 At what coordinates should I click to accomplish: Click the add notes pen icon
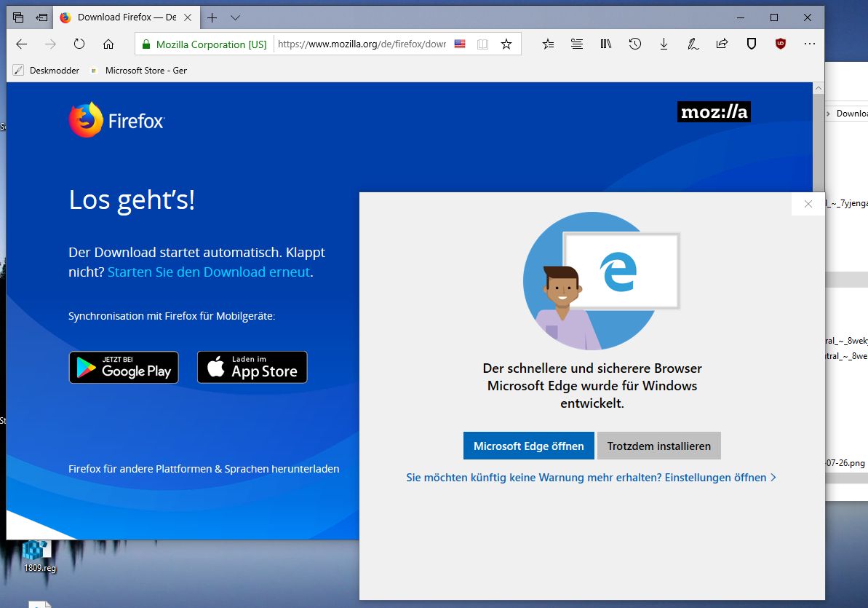pyautogui.click(x=693, y=44)
